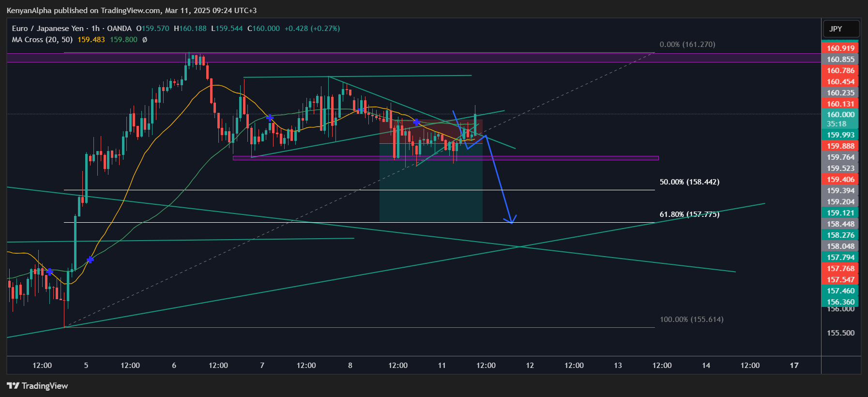Click the date label 14 on time axis
The image size is (868, 397).
706,366
